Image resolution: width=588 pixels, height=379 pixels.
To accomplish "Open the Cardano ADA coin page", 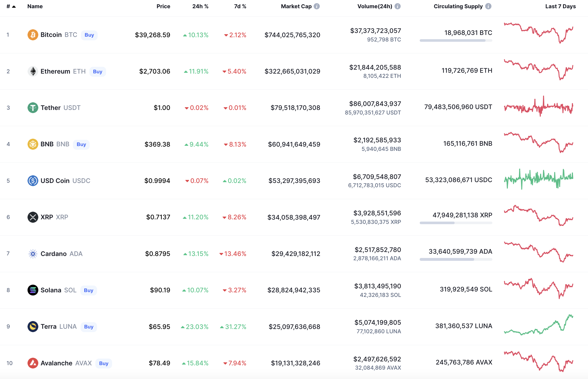I will click(54, 254).
